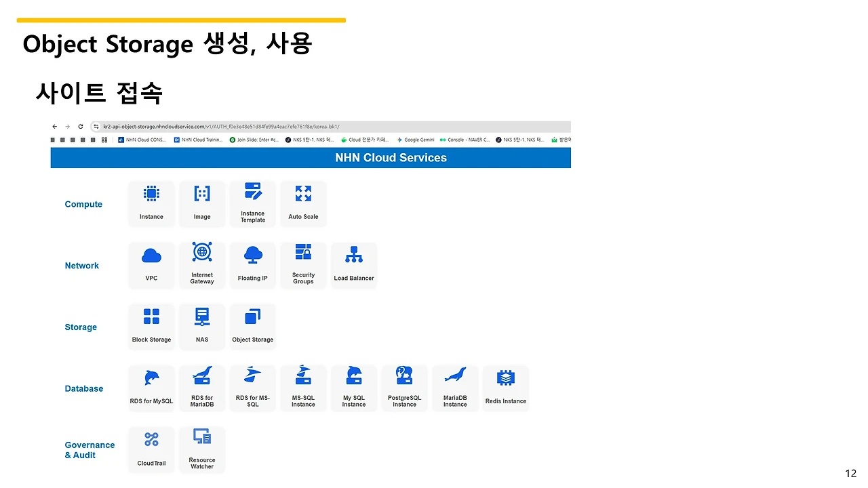Click the "사이트 접속" subtitle text
The height and width of the screenshot is (488, 868).
[99, 93]
